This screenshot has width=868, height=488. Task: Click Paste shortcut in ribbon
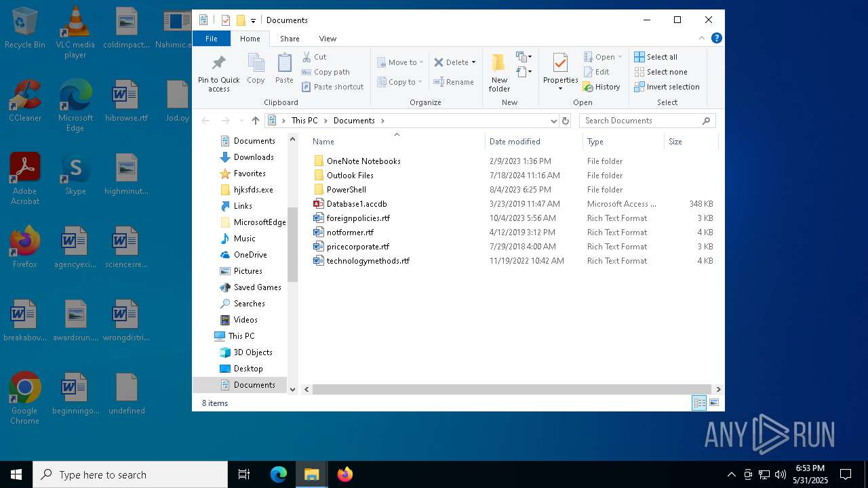332,87
